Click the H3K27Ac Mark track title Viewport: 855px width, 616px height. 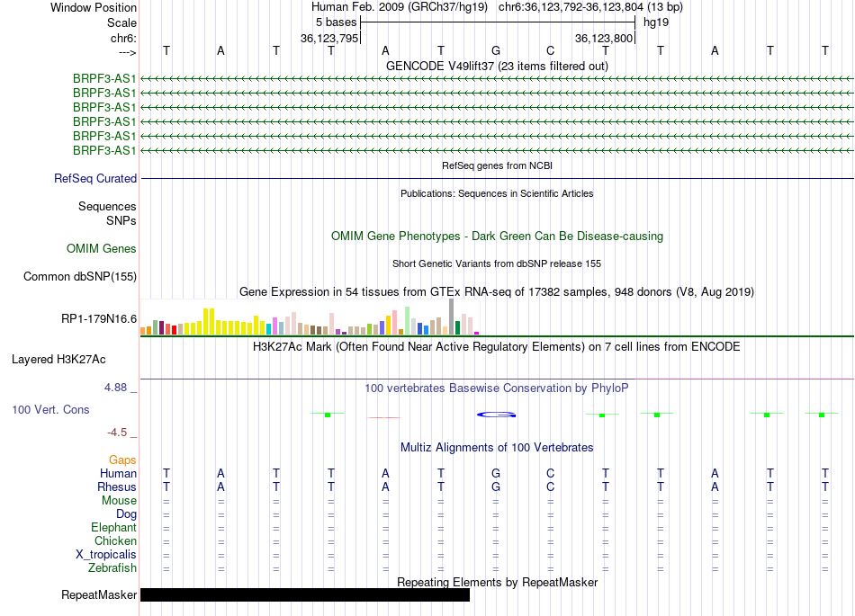(x=497, y=347)
